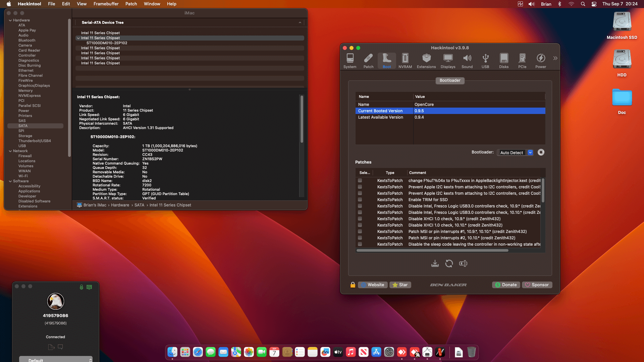Click the patches list horizontal scrollbar
The height and width of the screenshot is (362, 644).
pyautogui.click(x=432, y=250)
